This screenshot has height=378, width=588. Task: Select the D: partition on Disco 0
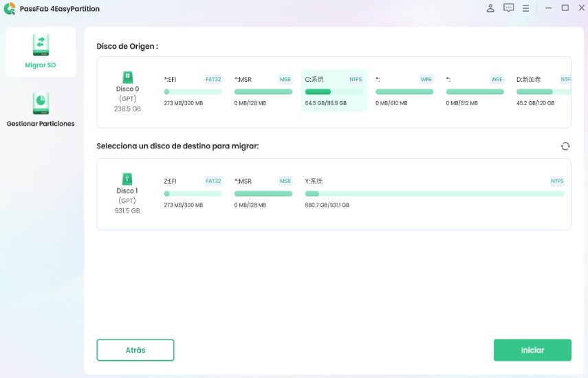click(x=542, y=91)
